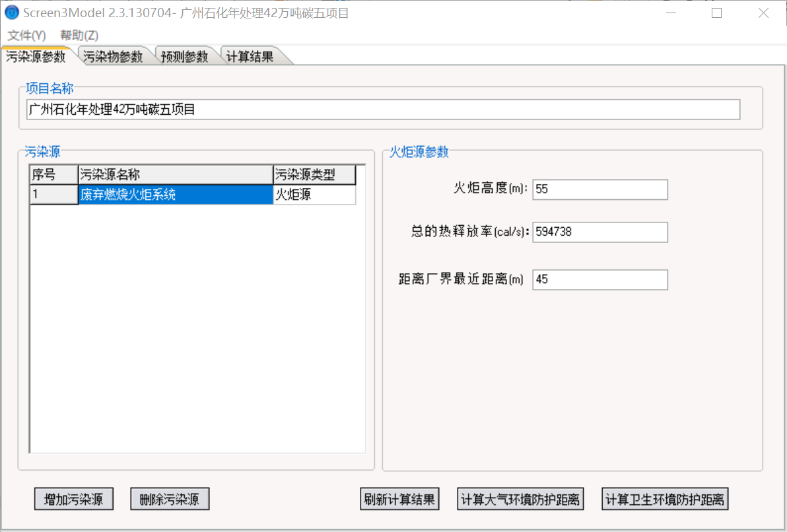
Task: Switch to the 污染源参数 tab
Action: [36, 56]
